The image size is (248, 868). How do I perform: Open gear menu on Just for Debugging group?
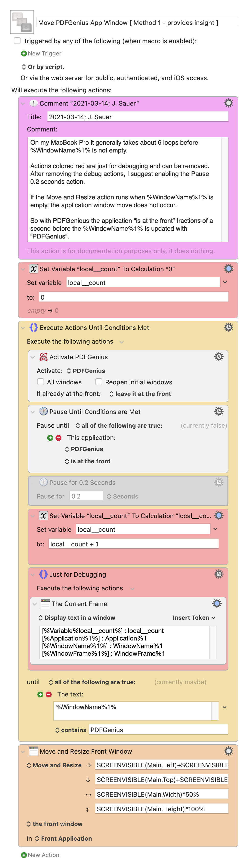219,574
